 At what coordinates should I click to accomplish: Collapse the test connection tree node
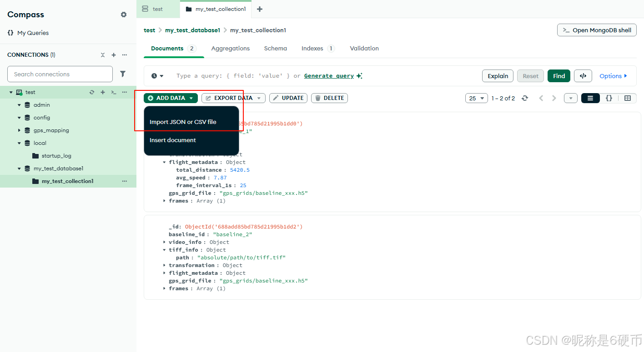pyautogui.click(x=11, y=92)
